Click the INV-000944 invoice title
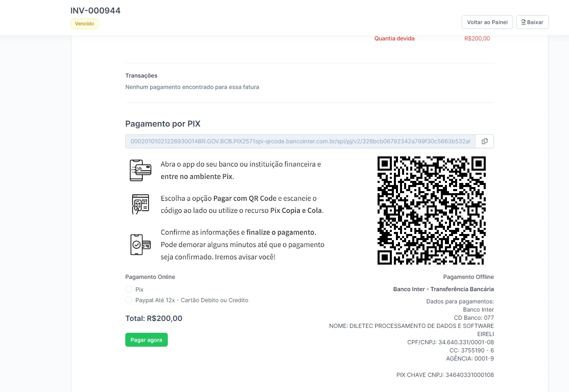 pos(96,11)
